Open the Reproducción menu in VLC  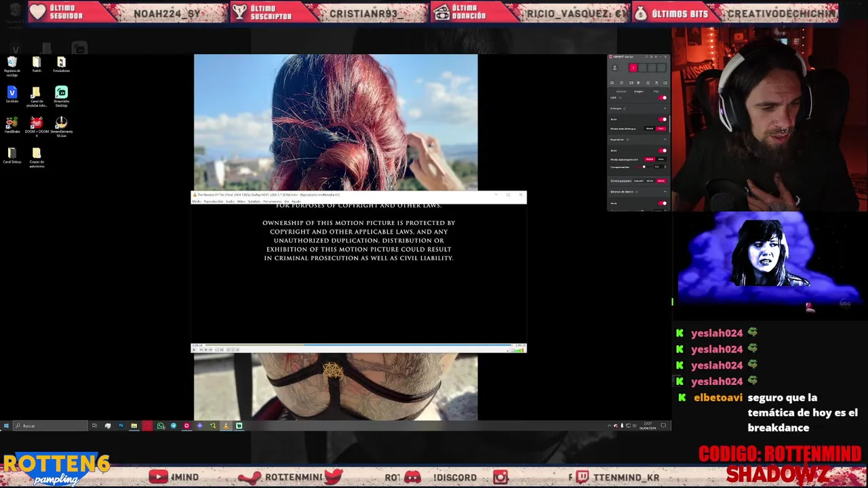pos(214,201)
